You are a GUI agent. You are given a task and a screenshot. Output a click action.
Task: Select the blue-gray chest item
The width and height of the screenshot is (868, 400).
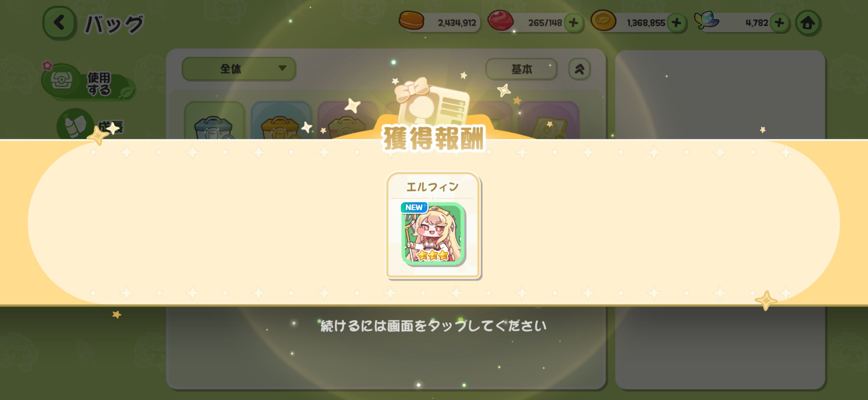pos(214,121)
